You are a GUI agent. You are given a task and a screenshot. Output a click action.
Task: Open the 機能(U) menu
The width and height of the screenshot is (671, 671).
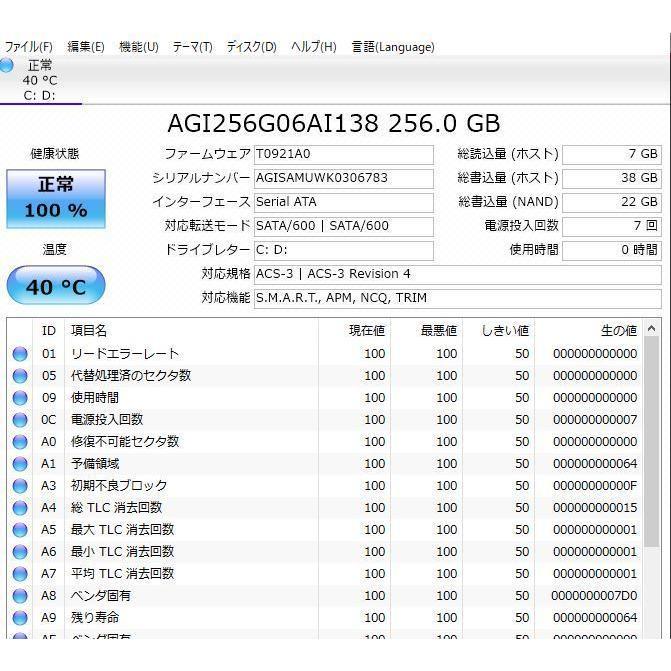(138, 47)
